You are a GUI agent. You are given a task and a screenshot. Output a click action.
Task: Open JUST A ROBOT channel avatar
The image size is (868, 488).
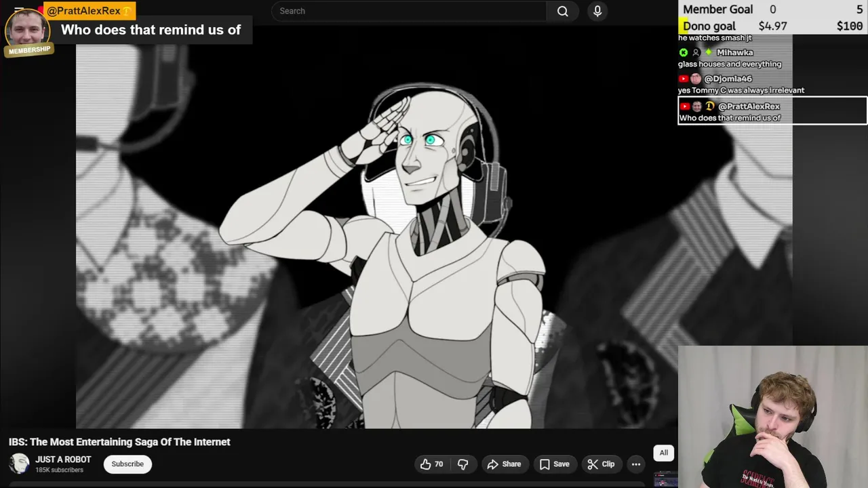coord(19,464)
